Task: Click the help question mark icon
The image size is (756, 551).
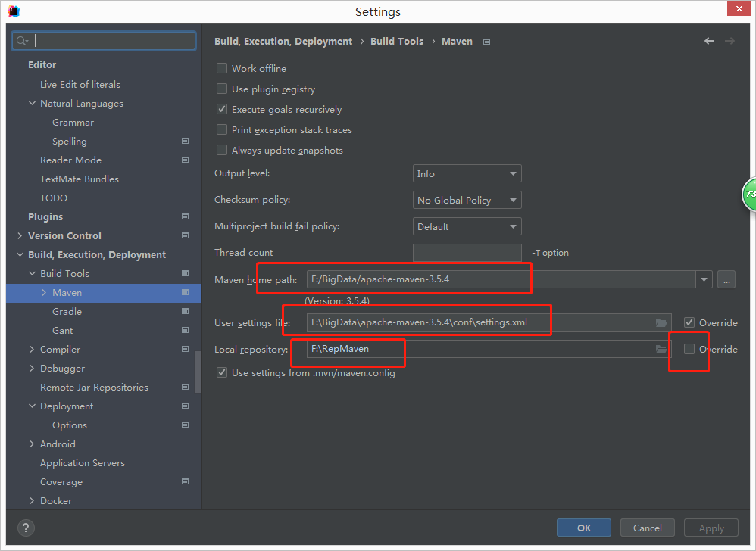Action: point(26,528)
